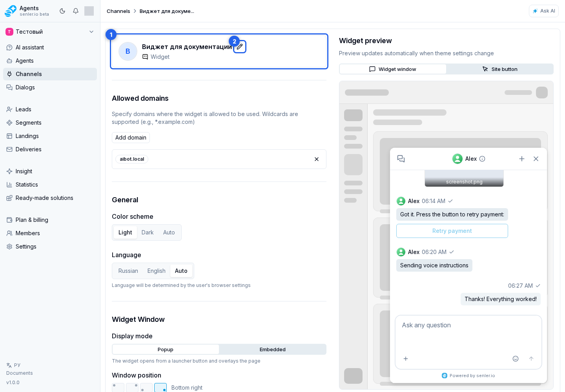Click the user avatar in sidebar header
Image resolution: width=565 pixels, height=392 pixels.
coord(89,11)
